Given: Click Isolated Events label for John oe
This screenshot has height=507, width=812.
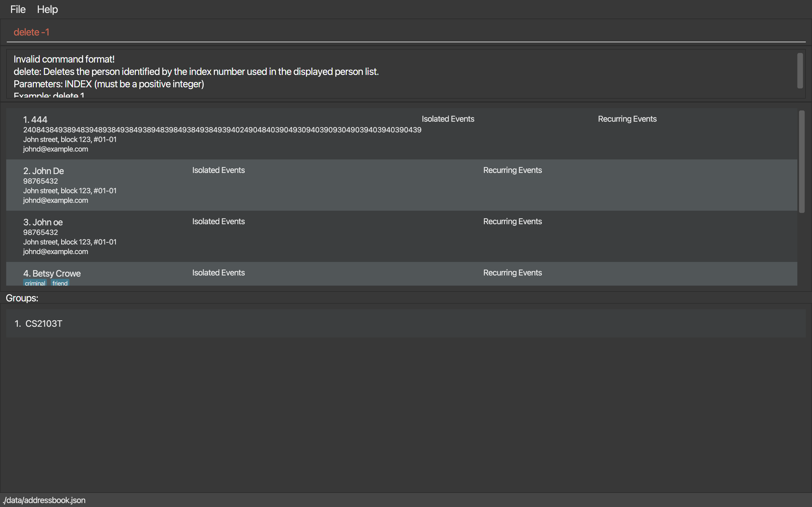Looking at the screenshot, I should coord(219,222).
